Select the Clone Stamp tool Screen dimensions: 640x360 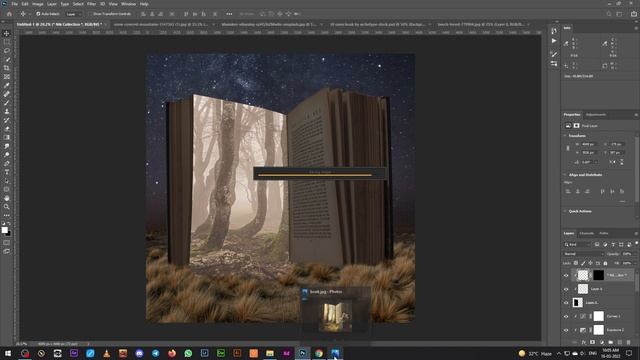(x=7, y=111)
